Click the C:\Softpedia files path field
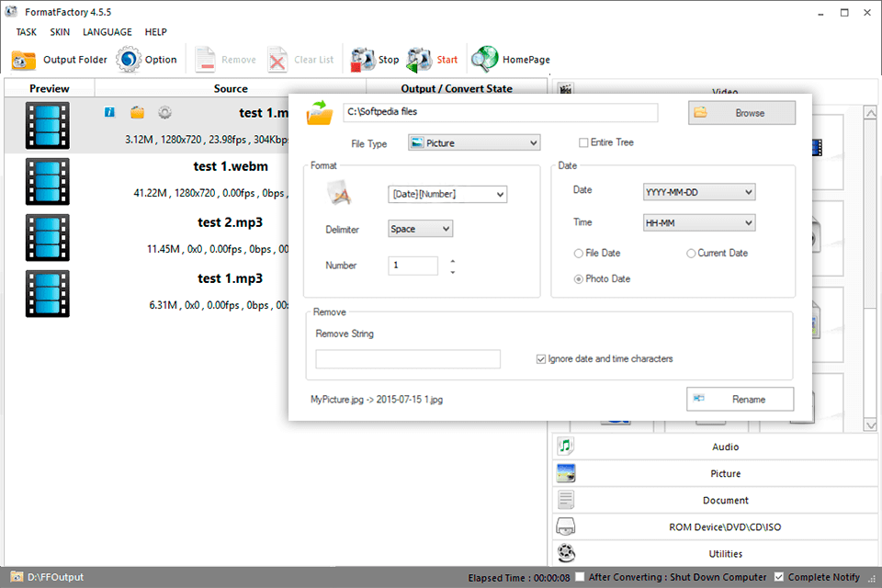 (500, 112)
